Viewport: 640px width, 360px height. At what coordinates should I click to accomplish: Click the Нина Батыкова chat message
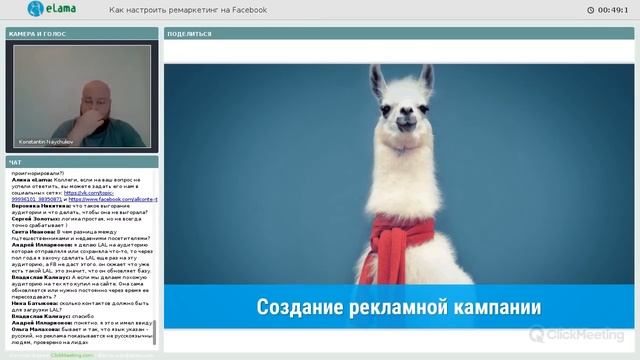80,307
